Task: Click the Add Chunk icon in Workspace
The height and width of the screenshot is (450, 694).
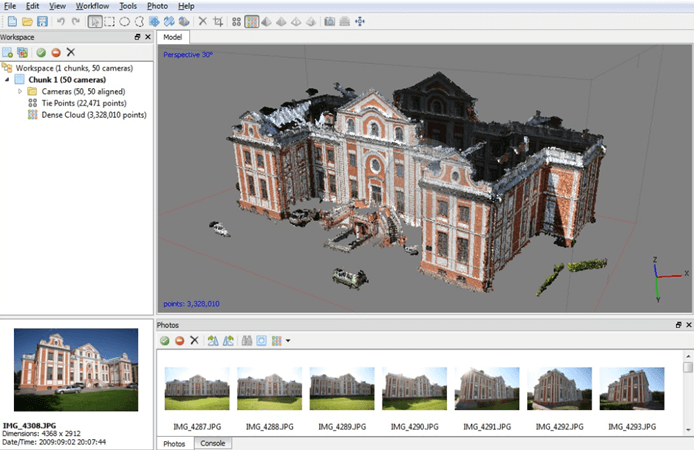Action: pos(7,52)
